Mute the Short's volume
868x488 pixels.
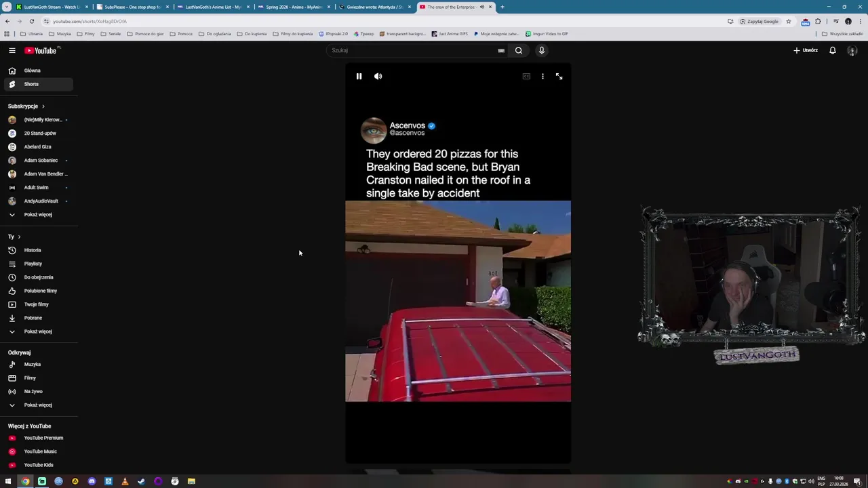[378, 77]
